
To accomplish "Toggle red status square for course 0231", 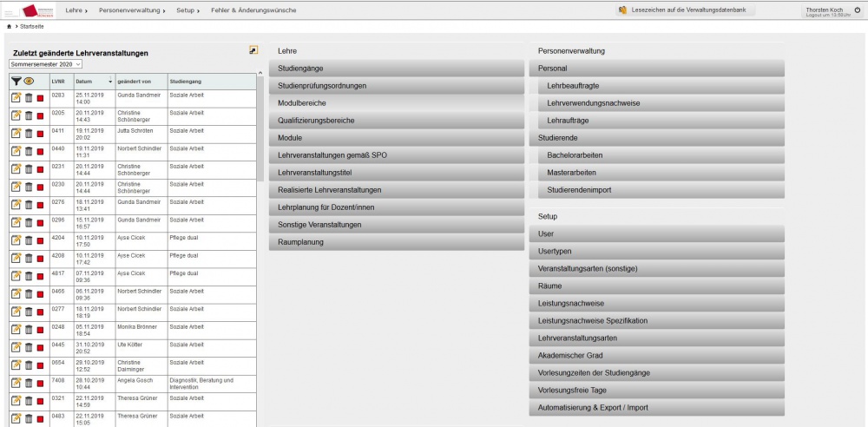I will click(40, 169).
